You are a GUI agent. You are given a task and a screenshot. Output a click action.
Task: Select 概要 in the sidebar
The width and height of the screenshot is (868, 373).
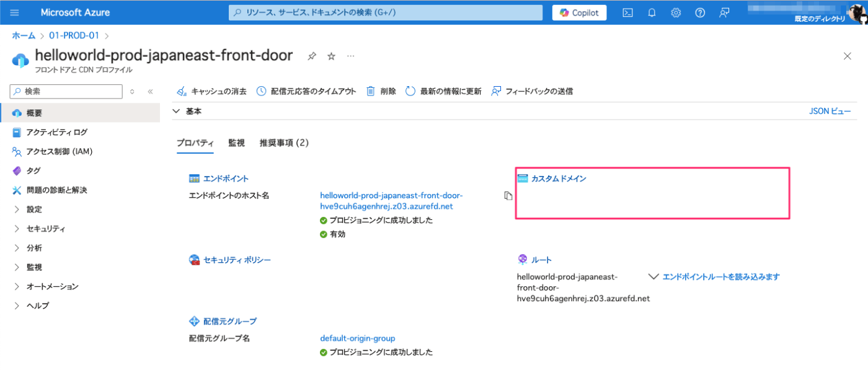pyautogui.click(x=80, y=113)
